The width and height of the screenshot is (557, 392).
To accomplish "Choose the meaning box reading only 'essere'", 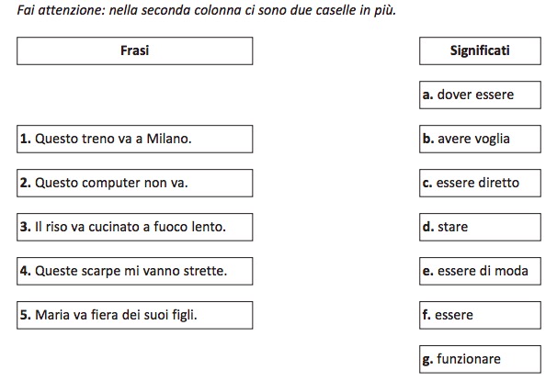I will coord(480,315).
